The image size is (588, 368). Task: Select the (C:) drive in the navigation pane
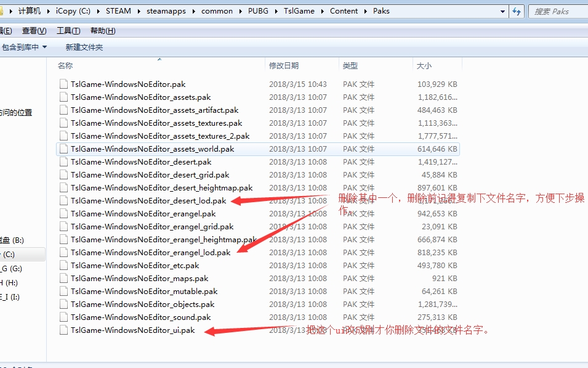click(x=22, y=255)
